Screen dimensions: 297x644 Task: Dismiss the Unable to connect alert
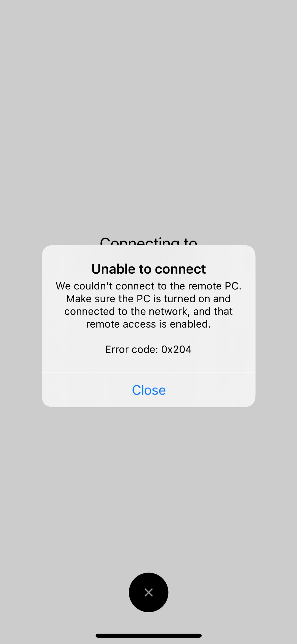(x=148, y=390)
